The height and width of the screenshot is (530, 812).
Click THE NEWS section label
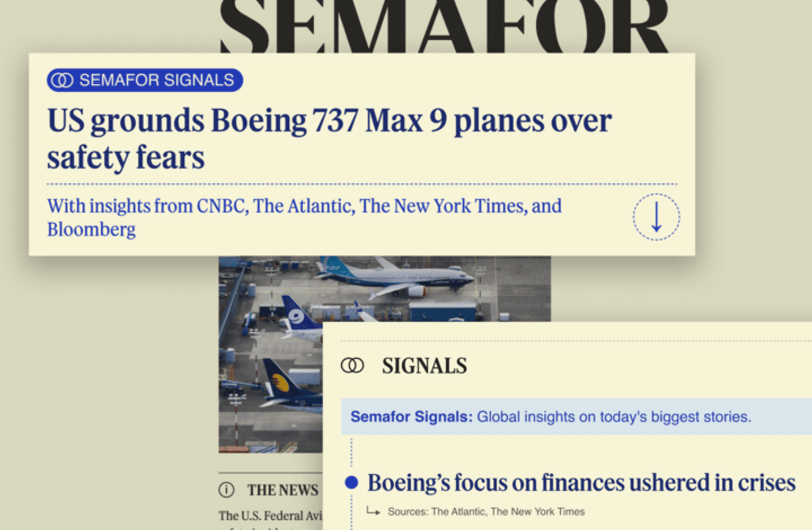tap(283, 490)
